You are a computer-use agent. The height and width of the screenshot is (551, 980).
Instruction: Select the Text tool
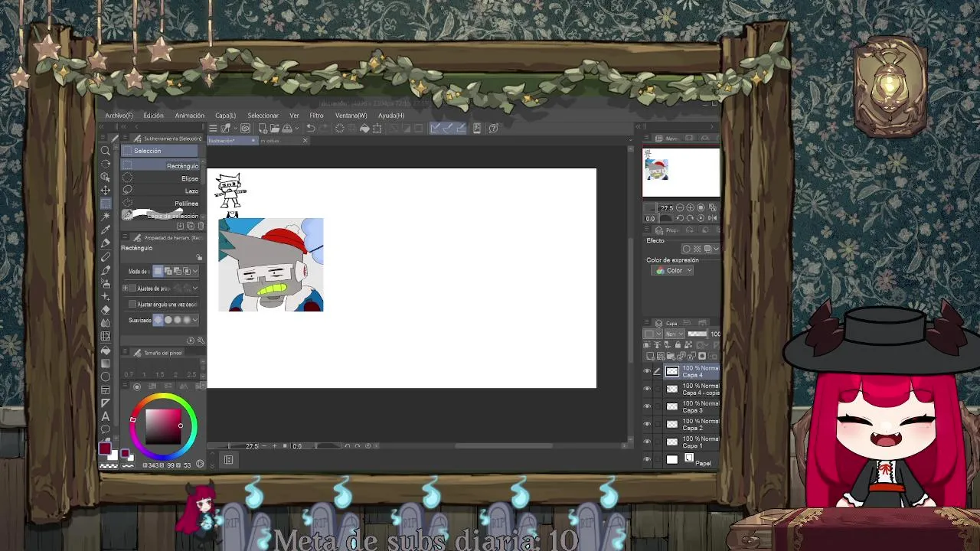click(106, 416)
